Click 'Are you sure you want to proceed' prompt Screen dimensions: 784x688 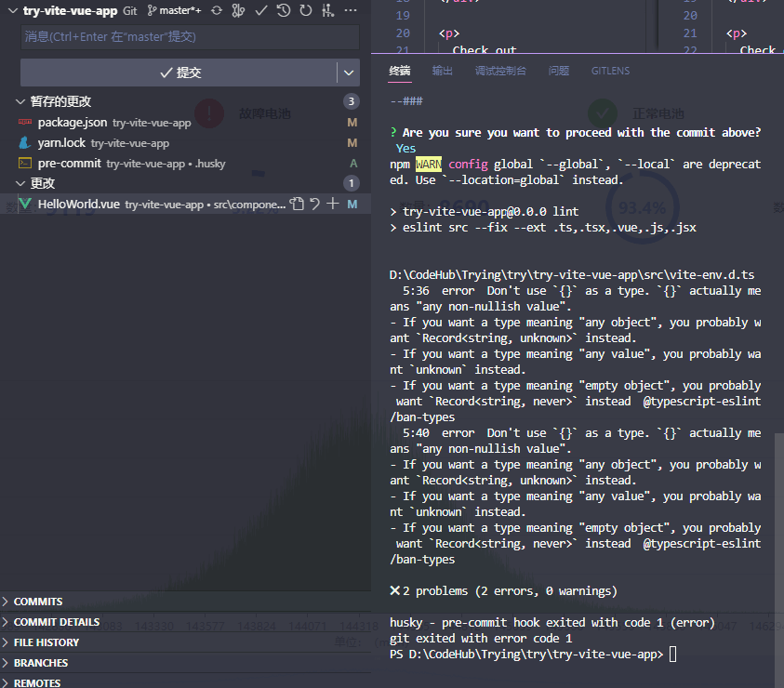point(576,133)
